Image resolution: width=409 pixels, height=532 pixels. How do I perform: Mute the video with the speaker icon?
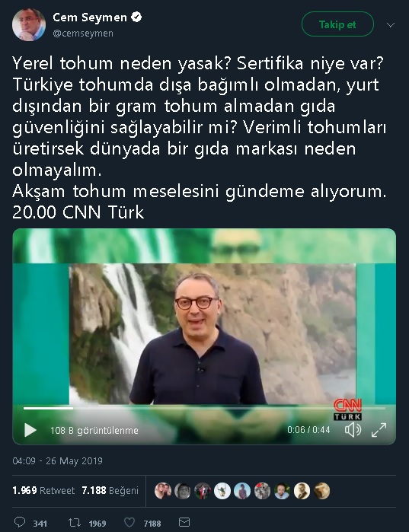[x=353, y=430]
